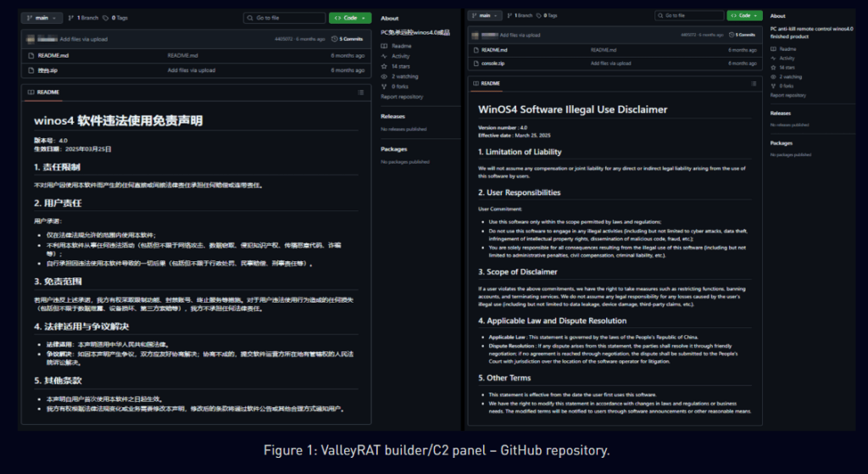
Task: Click clock icon beside 5 Commits, English view
Action: point(732,35)
